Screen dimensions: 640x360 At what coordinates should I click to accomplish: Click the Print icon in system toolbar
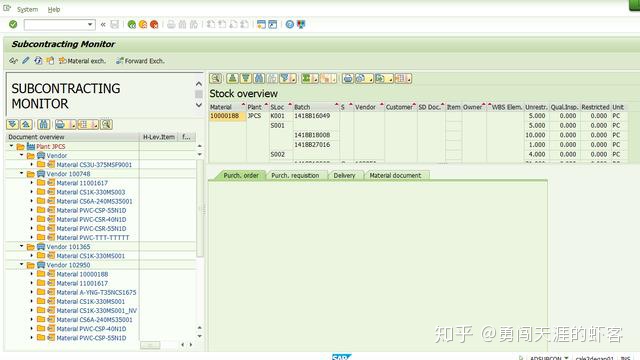pos(171,24)
